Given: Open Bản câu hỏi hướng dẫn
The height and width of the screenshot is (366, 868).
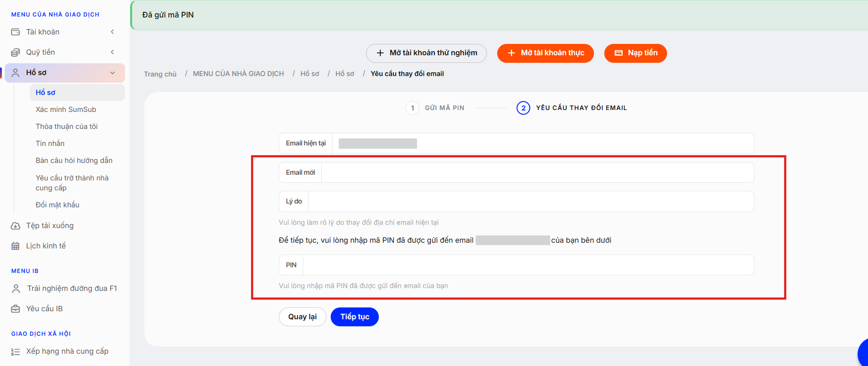Looking at the screenshot, I should pyautogui.click(x=74, y=161).
